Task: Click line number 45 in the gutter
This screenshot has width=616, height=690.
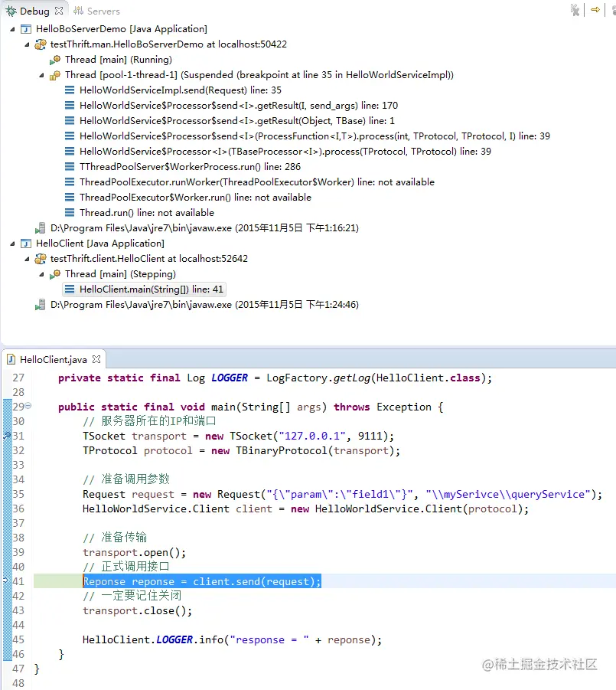Action: [x=18, y=639]
